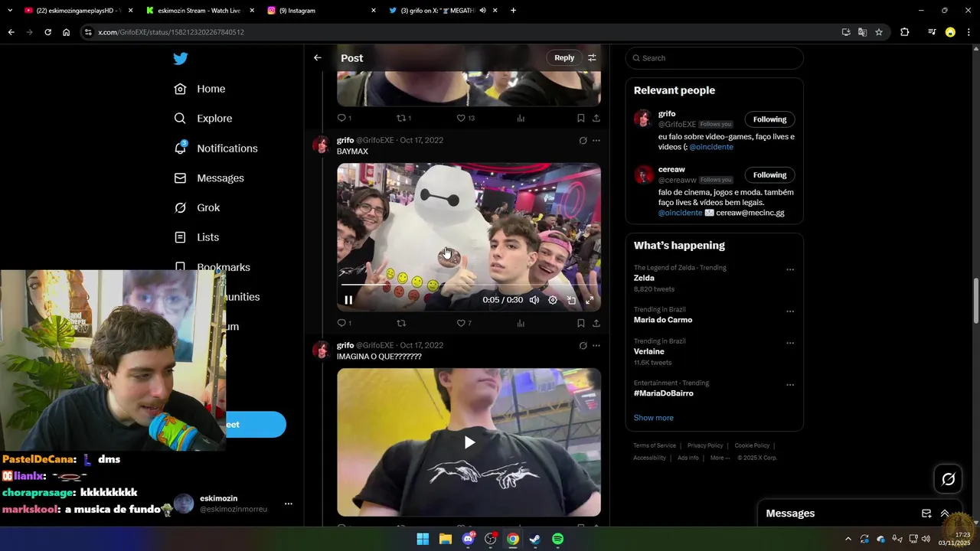This screenshot has width=980, height=551.
Task: Compose new message in Messages drawer
Action: coord(926,514)
